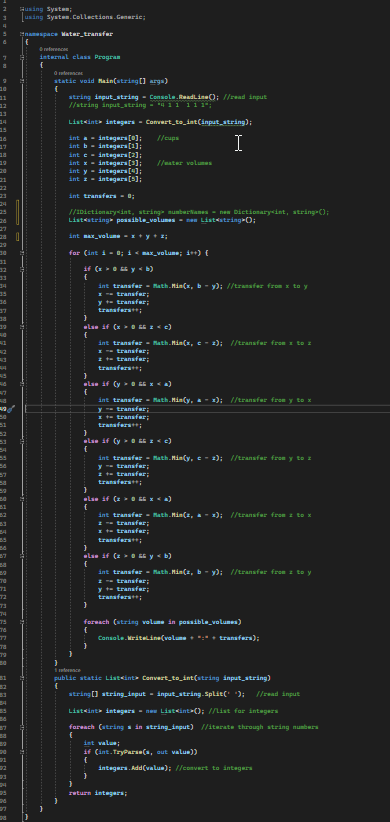
Task: Click the '//transfer from y to x' comment
Action: [x=270, y=400]
